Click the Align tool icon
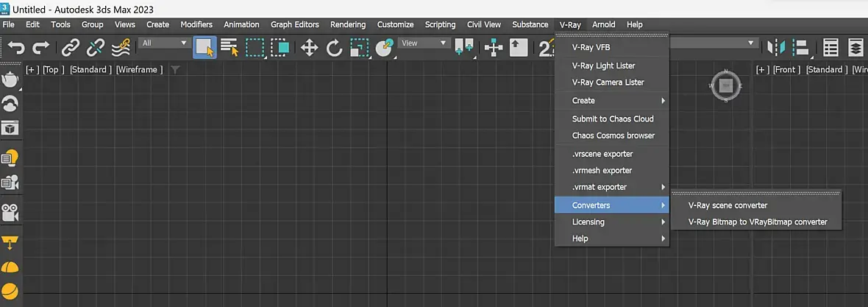This screenshot has height=307, width=868. point(801,48)
